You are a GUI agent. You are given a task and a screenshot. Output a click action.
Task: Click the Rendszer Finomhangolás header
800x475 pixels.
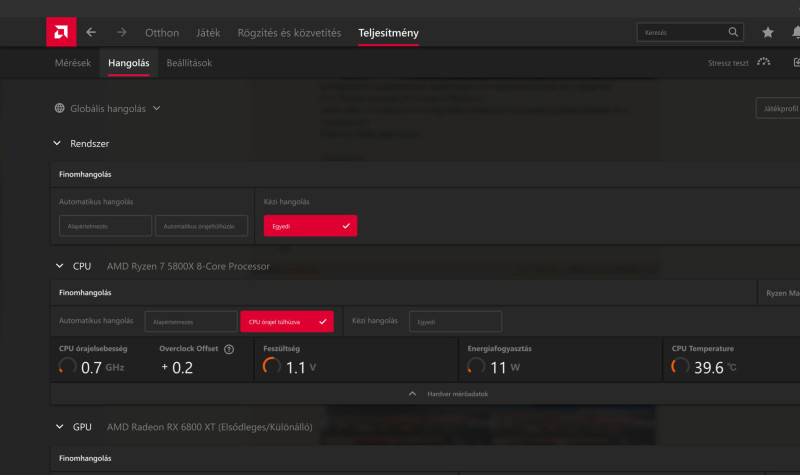point(85,174)
